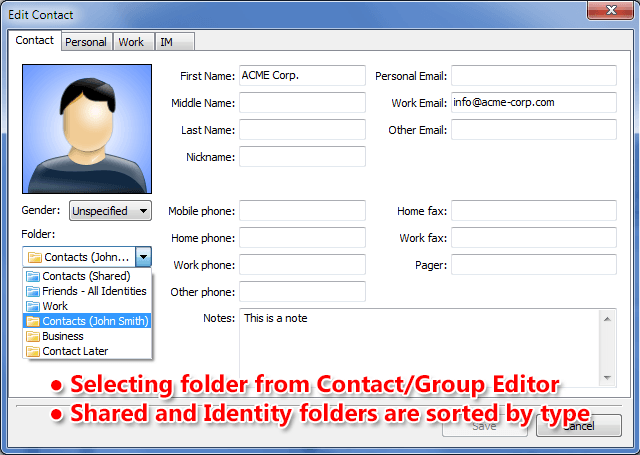Focus the First Name field
640x455 pixels.
point(302,75)
